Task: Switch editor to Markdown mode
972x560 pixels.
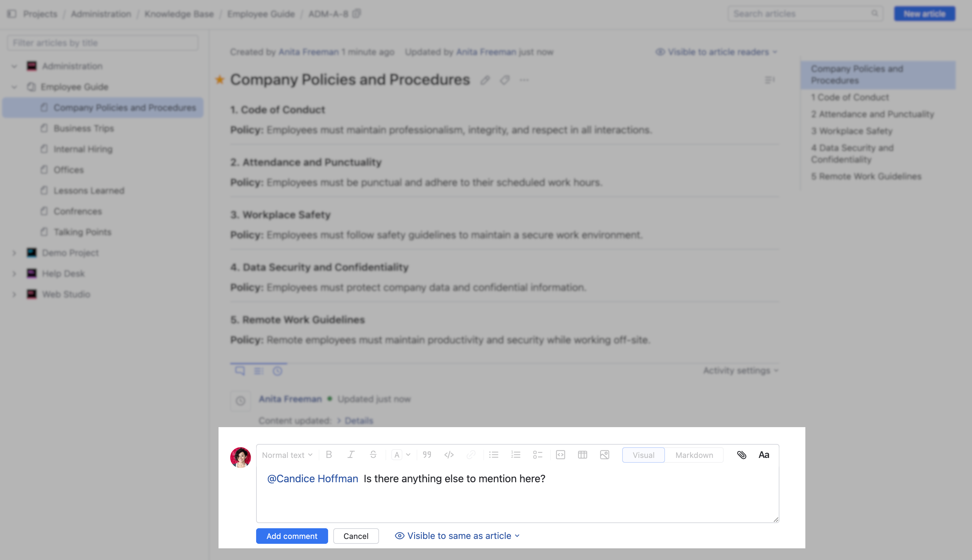Action: 694,455
